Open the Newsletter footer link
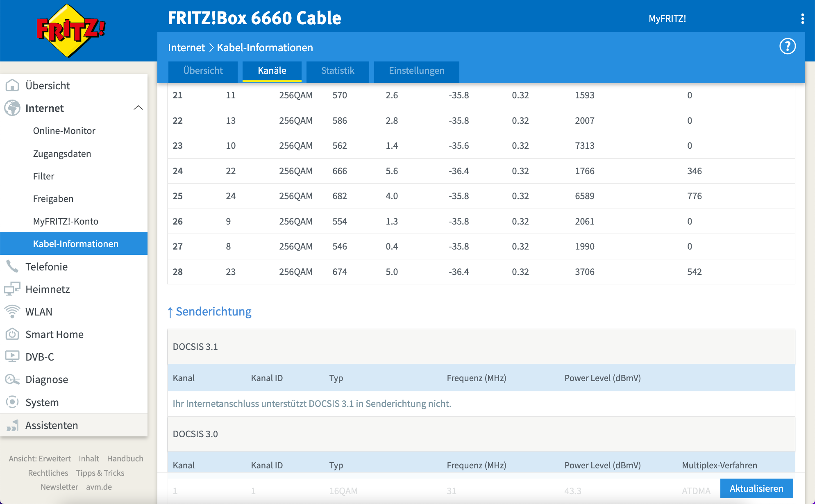815x504 pixels. tap(59, 487)
